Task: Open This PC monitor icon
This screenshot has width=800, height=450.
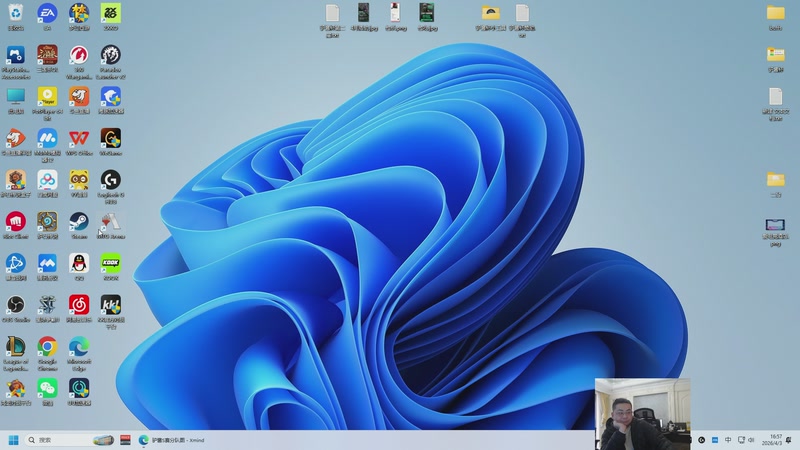Action: (16, 96)
